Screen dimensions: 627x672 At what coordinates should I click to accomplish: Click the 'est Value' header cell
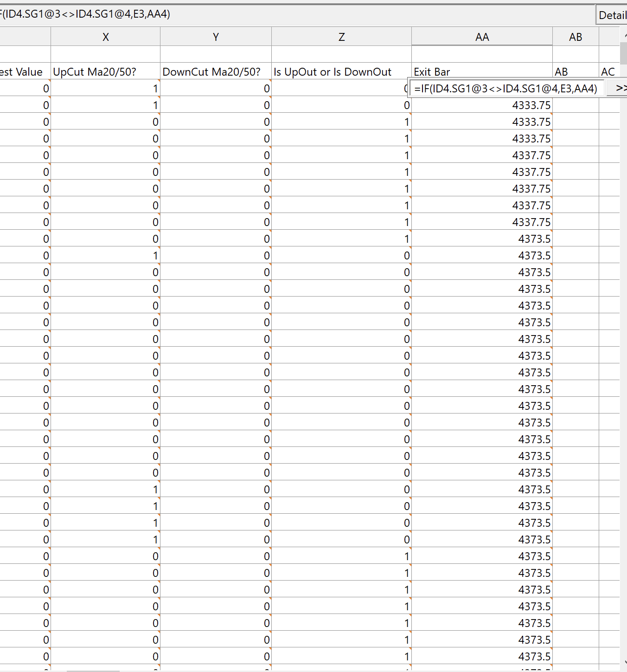pos(25,71)
